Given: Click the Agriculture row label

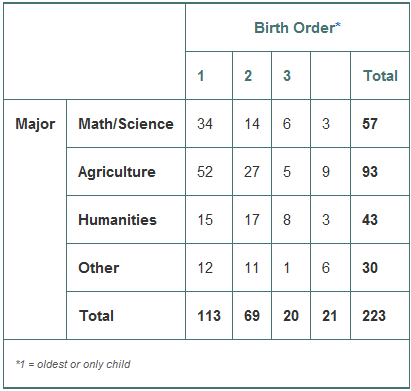Looking at the screenshot, I should [126, 172].
